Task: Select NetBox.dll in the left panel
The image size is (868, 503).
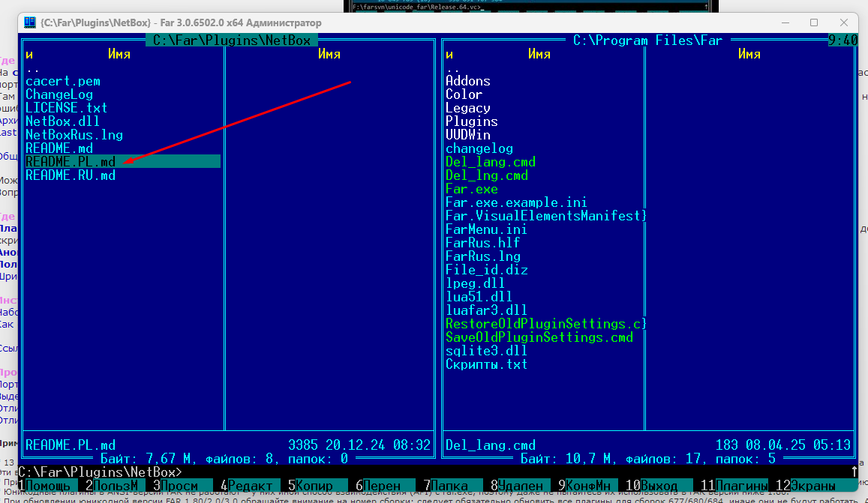Action: click(62, 121)
